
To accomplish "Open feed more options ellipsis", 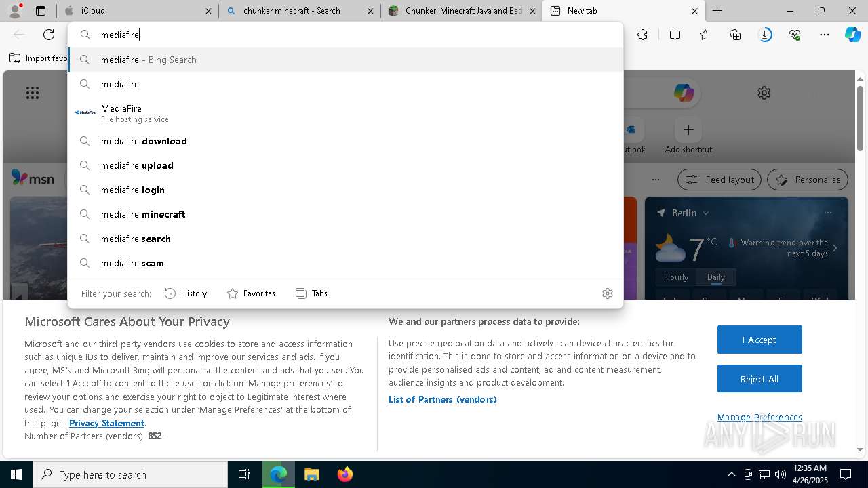I will click(x=655, y=180).
